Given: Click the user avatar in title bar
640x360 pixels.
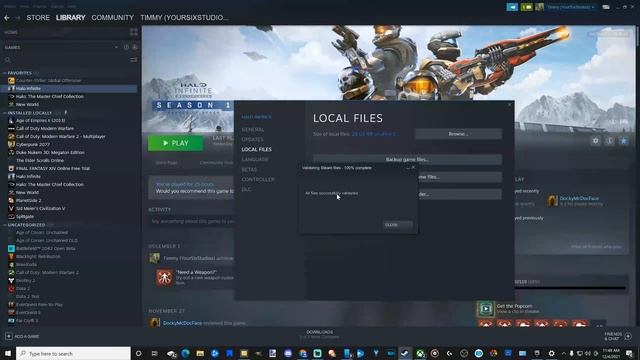Looking at the screenshot, I should click(539, 7).
